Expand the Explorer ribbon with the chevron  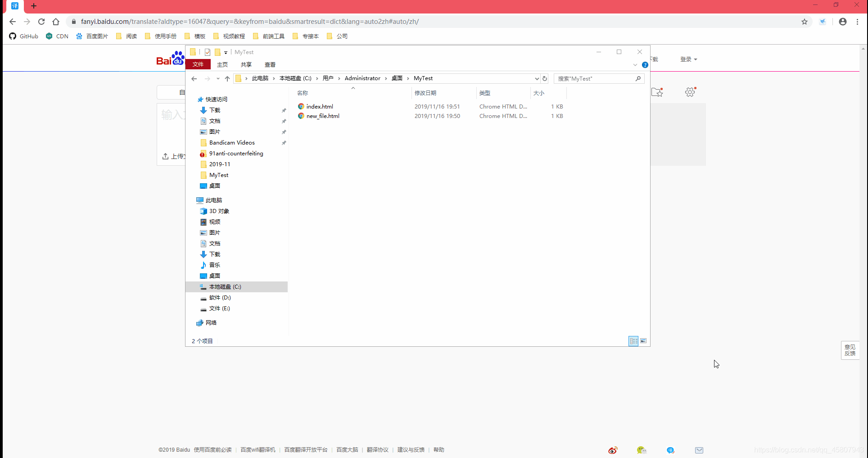(x=635, y=65)
